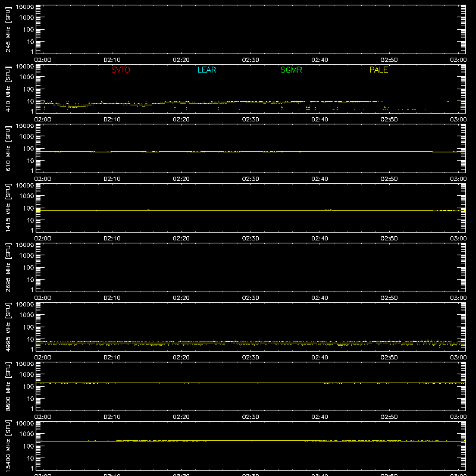Click the green SGMR station label
The width and height of the screenshot is (476, 476).
point(291,70)
